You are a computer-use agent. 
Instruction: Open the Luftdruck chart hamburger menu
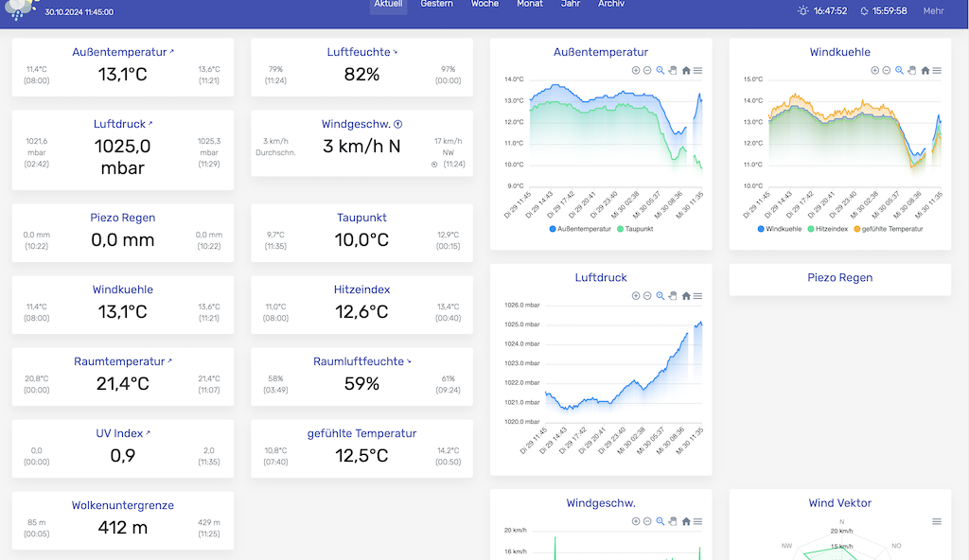pos(697,296)
